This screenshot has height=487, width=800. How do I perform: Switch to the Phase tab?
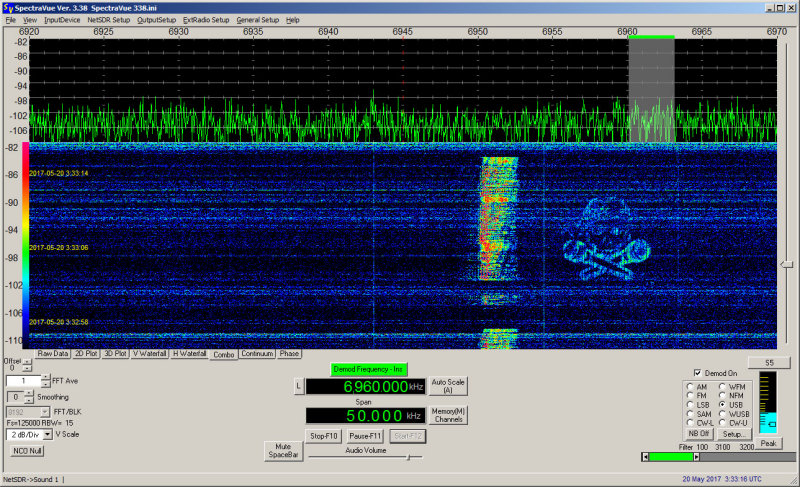[289, 353]
